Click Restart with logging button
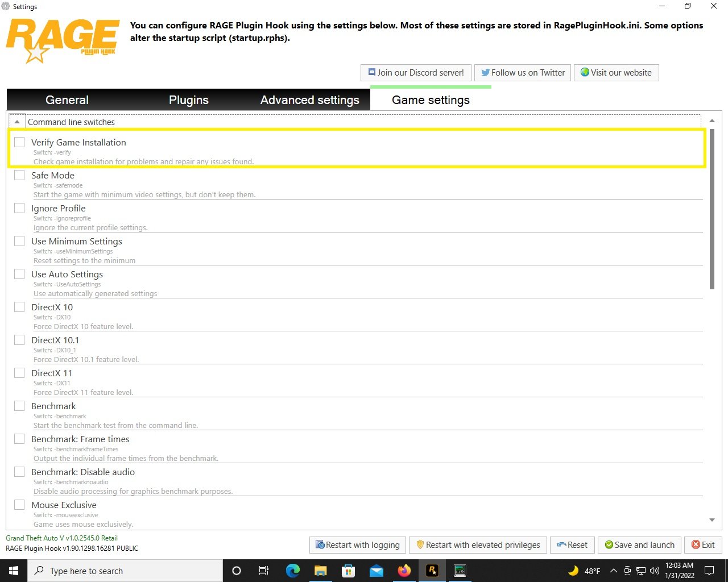This screenshot has width=728, height=582. click(358, 545)
